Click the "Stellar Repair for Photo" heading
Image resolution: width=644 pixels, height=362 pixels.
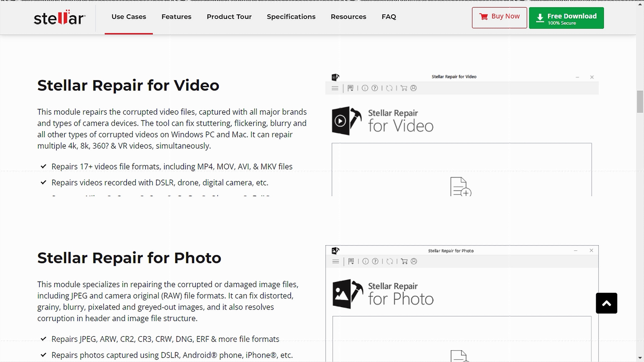(129, 258)
